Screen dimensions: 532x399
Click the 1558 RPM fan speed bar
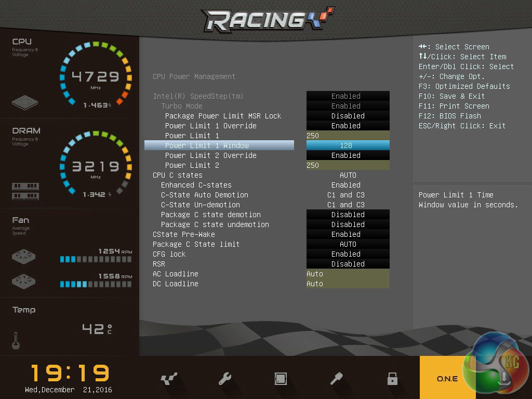[96, 284]
